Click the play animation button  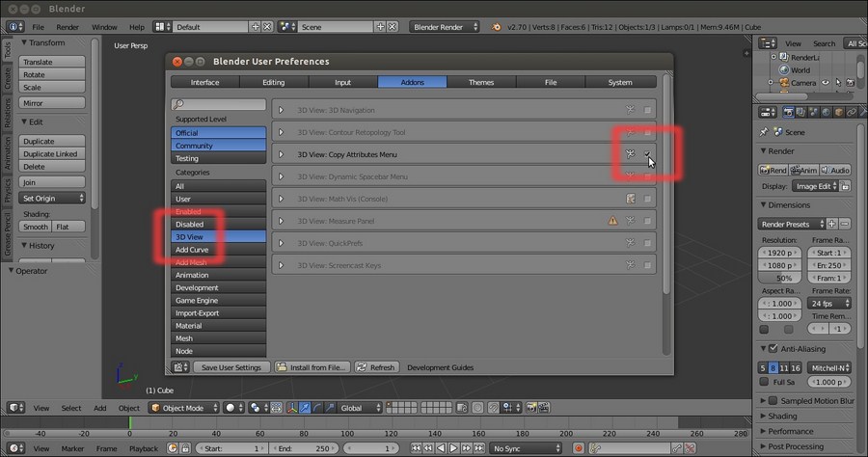point(453,448)
